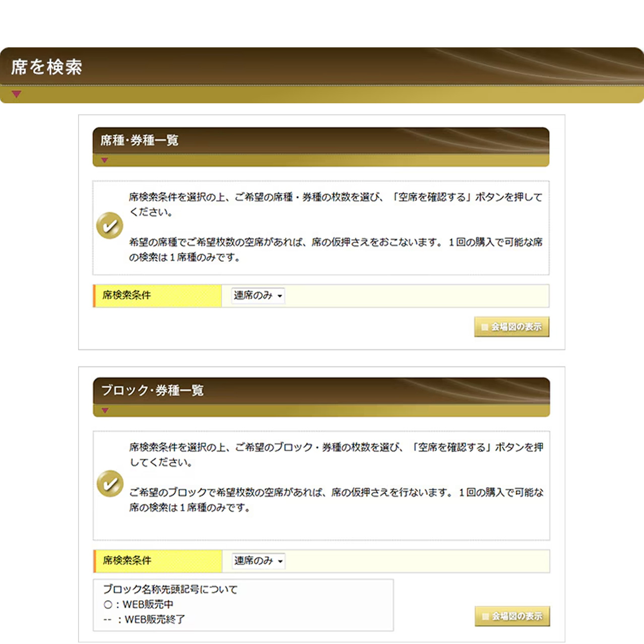Click the ブロック・券種一覧 section heading
This screenshot has height=644, width=644.
(153, 390)
